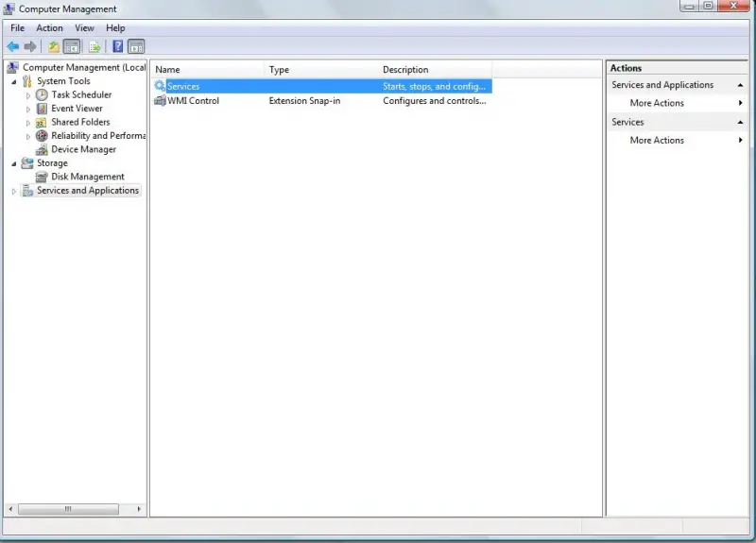Viewport: 756px width, 543px height.
Task: Select Reliability and Performance tree item
Action: coord(98,136)
